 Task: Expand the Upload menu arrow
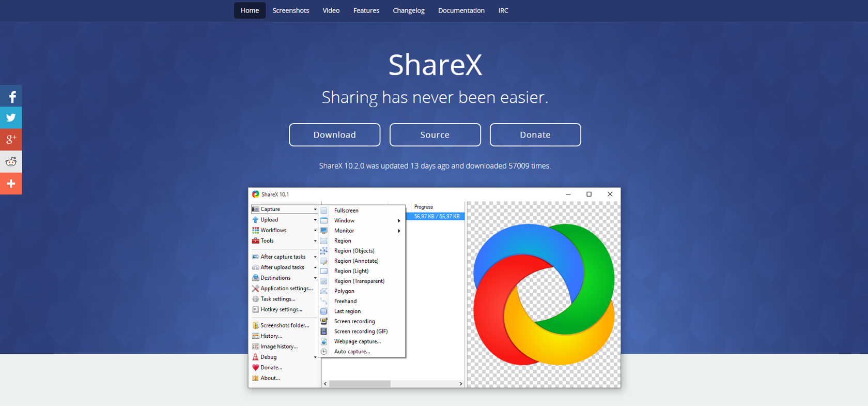click(315, 220)
